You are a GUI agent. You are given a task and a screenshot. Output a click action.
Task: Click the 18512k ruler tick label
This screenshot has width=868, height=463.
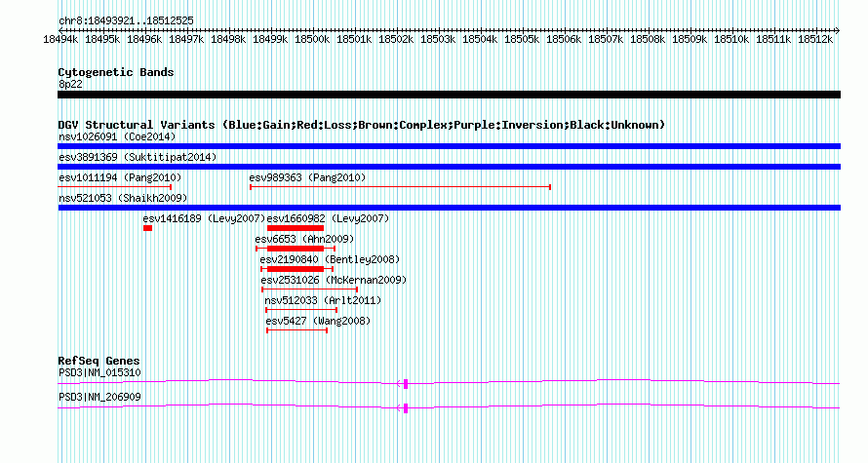(815, 39)
